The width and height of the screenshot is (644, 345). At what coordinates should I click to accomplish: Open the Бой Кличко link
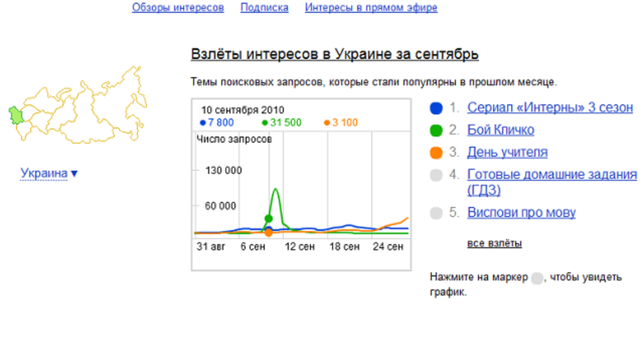501,130
